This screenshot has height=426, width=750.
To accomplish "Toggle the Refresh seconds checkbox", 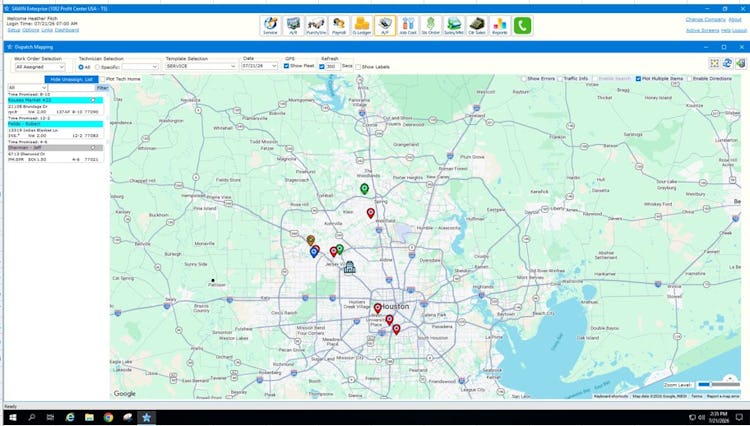I will (x=322, y=67).
